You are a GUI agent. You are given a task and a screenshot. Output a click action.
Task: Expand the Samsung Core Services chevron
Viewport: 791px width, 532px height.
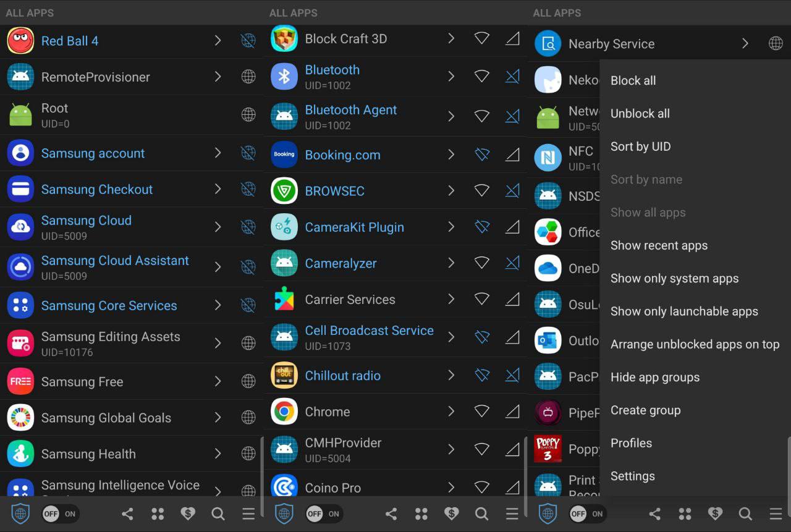pos(218,305)
